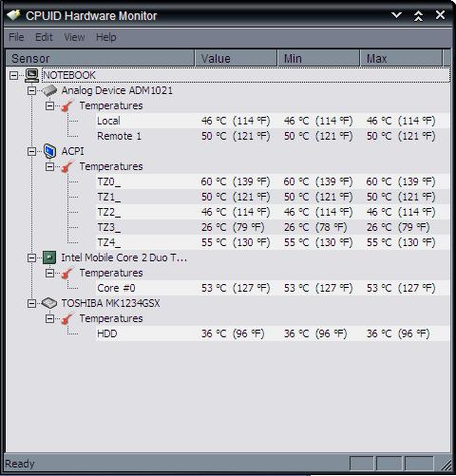Viewport: 456px width, 476px height.
Task: Open the Help menu
Action: coord(106,37)
